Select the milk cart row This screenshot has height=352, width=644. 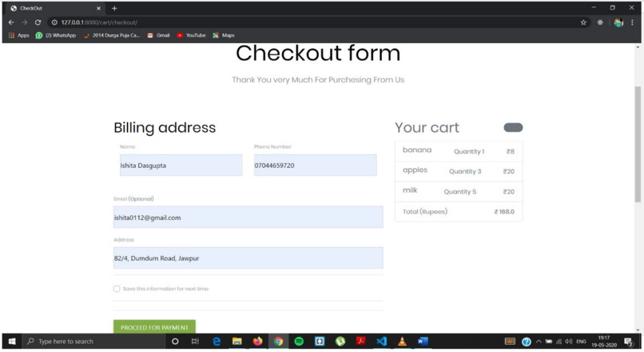pos(459,191)
